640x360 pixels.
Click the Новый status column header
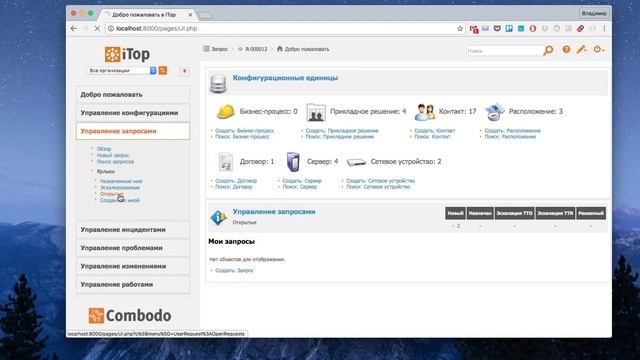[x=455, y=213]
